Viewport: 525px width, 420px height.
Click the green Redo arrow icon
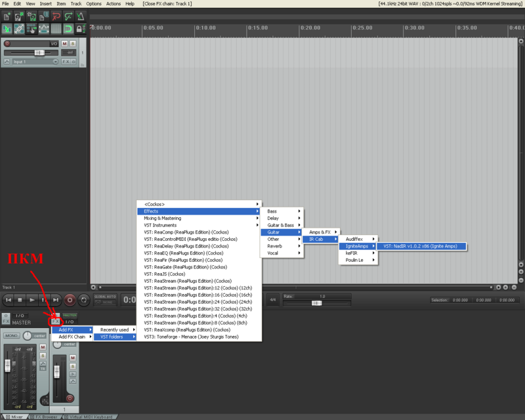click(69, 16)
